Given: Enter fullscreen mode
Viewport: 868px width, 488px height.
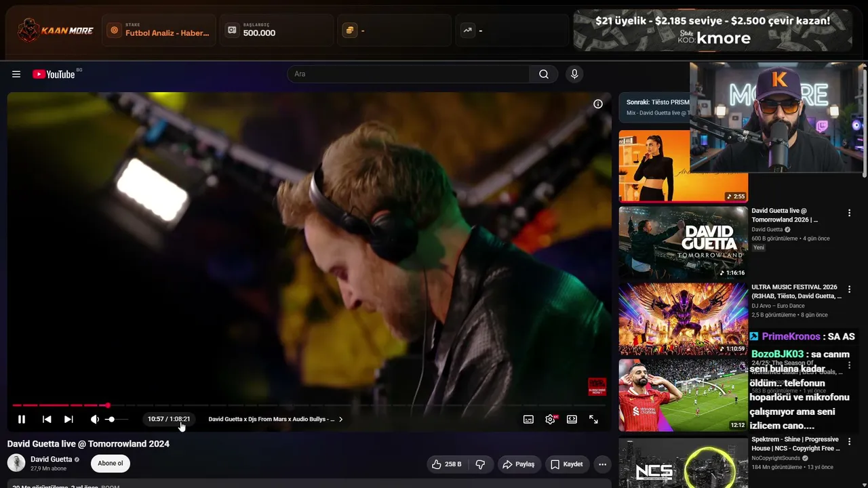Looking at the screenshot, I should (593, 420).
